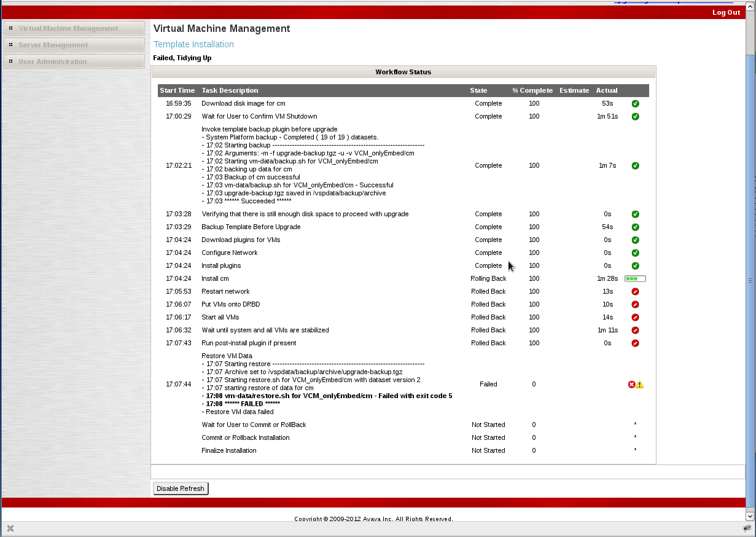Click "Failed, Tidying Up" status text
This screenshot has height=537, width=756.
182,58
